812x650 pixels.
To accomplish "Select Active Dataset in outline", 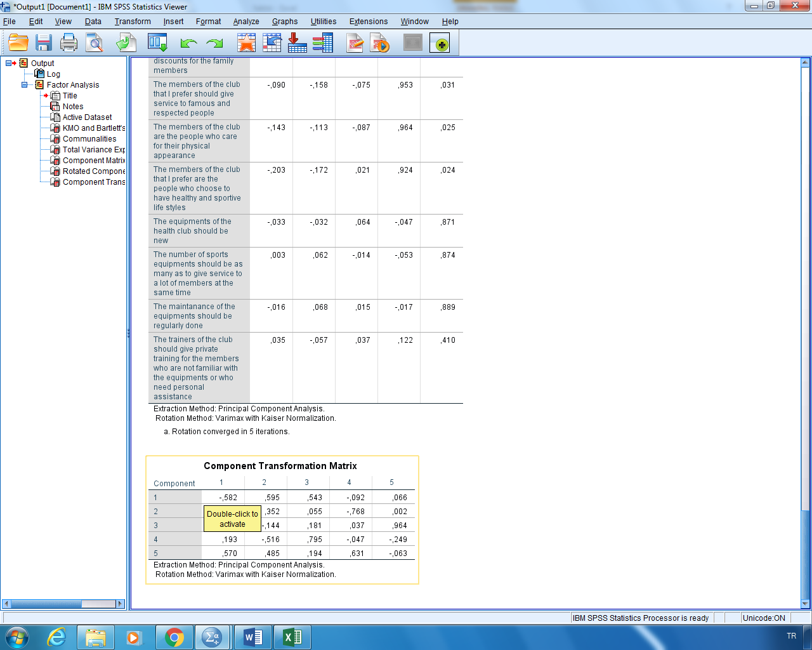I will click(x=87, y=117).
